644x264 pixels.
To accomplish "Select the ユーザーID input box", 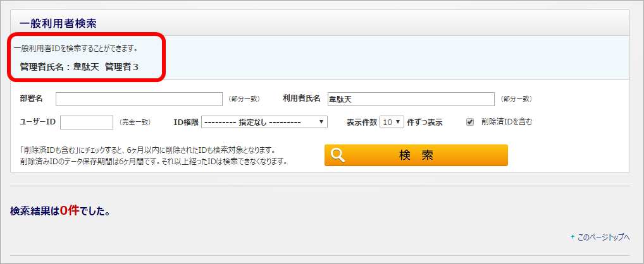I will coord(86,122).
